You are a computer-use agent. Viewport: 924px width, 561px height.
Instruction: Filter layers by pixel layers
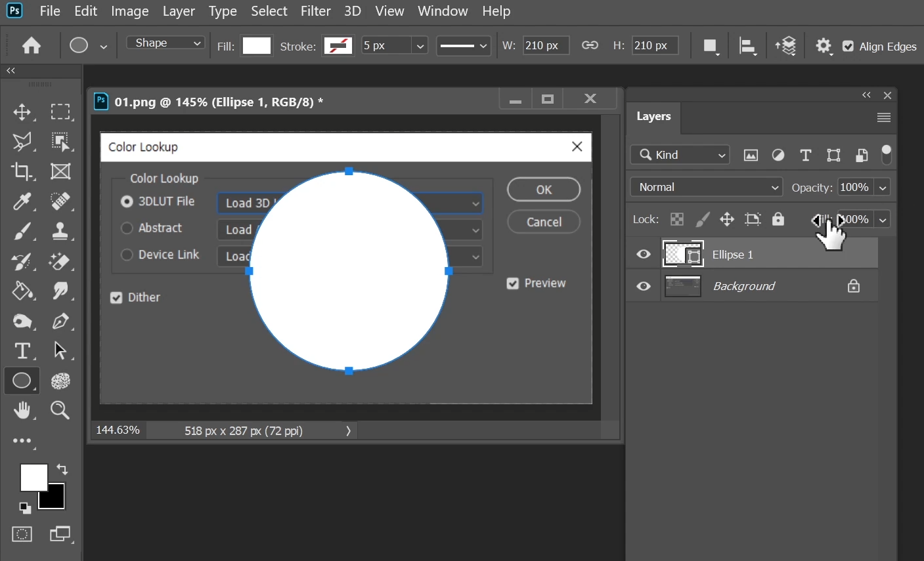point(751,156)
